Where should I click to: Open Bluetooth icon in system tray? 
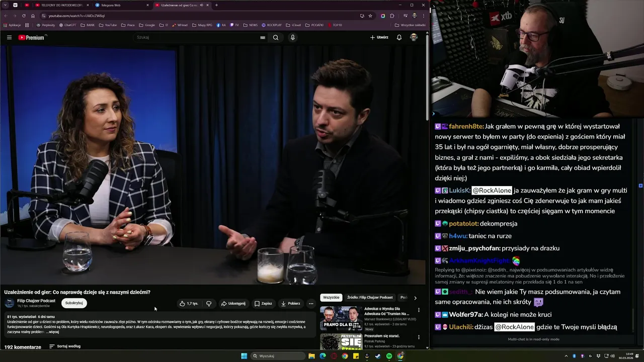coord(575,356)
